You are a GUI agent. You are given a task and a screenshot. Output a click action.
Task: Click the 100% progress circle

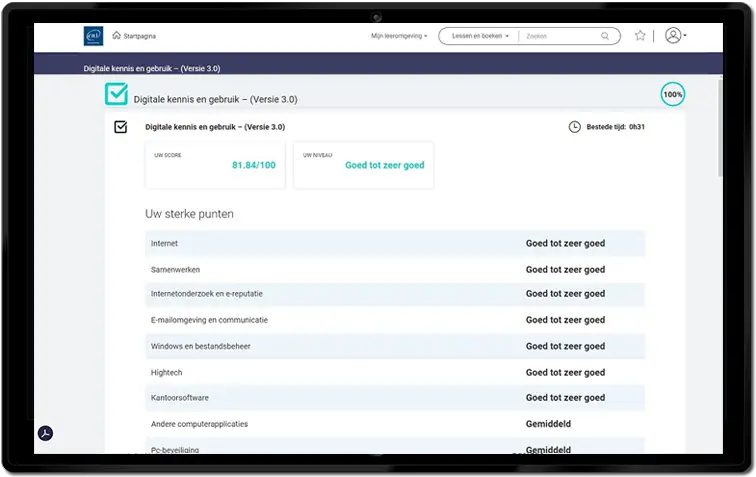point(673,95)
